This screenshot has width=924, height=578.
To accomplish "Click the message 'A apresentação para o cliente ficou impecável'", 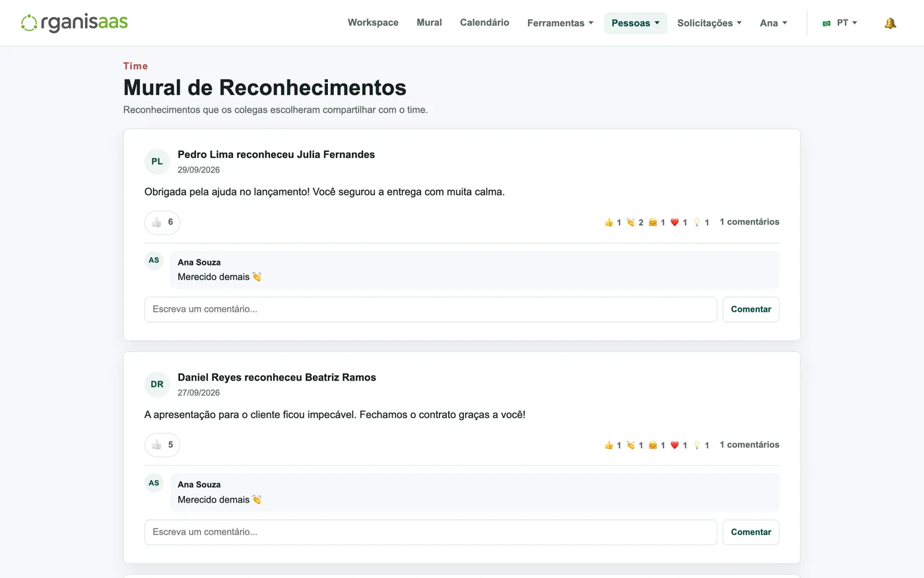I will pos(250,415).
